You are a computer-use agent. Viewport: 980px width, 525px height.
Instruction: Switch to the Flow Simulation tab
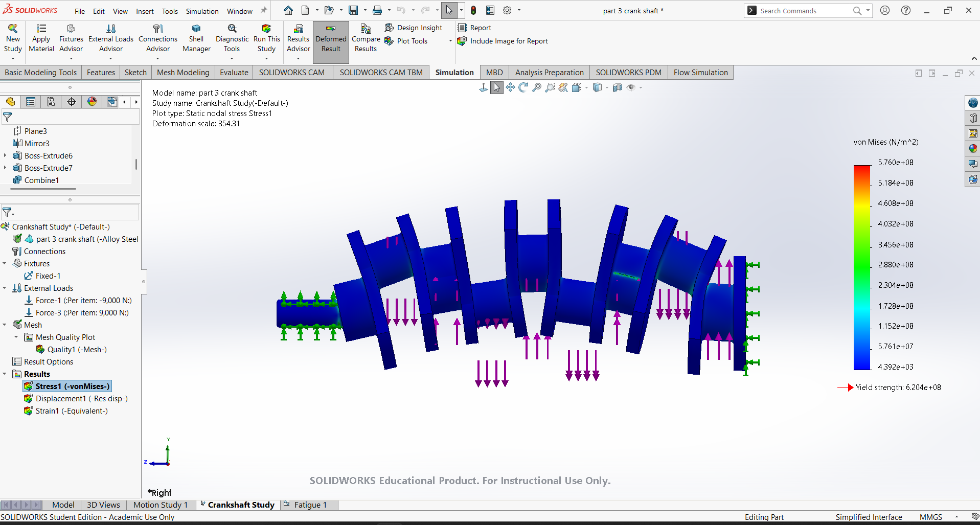[700, 72]
